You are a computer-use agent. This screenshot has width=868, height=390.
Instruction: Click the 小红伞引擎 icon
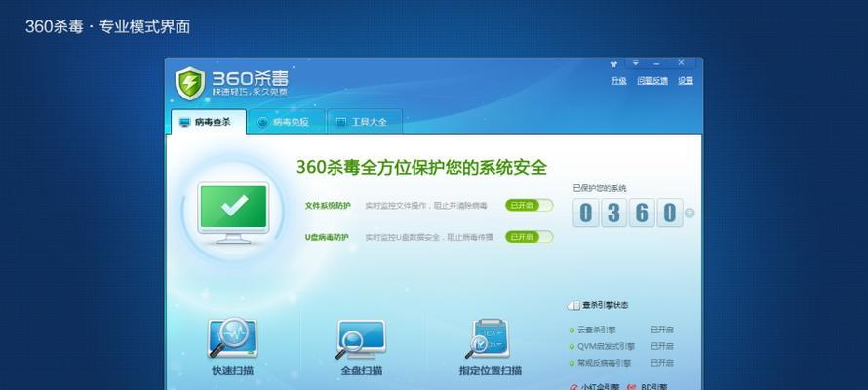[x=574, y=387]
